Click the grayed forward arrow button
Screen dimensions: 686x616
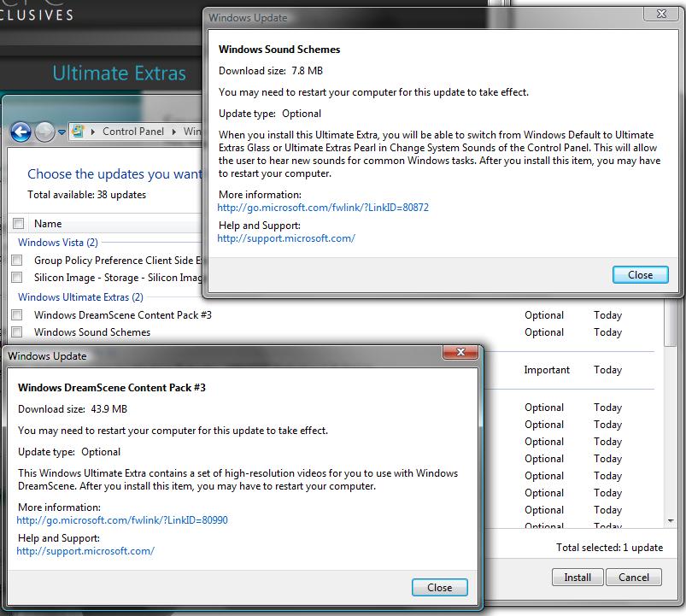point(44,132)
